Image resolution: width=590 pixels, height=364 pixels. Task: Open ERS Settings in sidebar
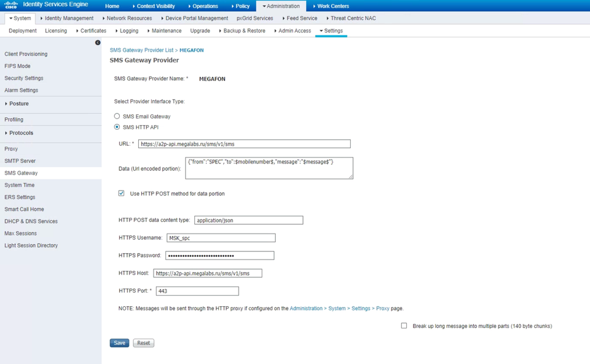click(19, 197)
